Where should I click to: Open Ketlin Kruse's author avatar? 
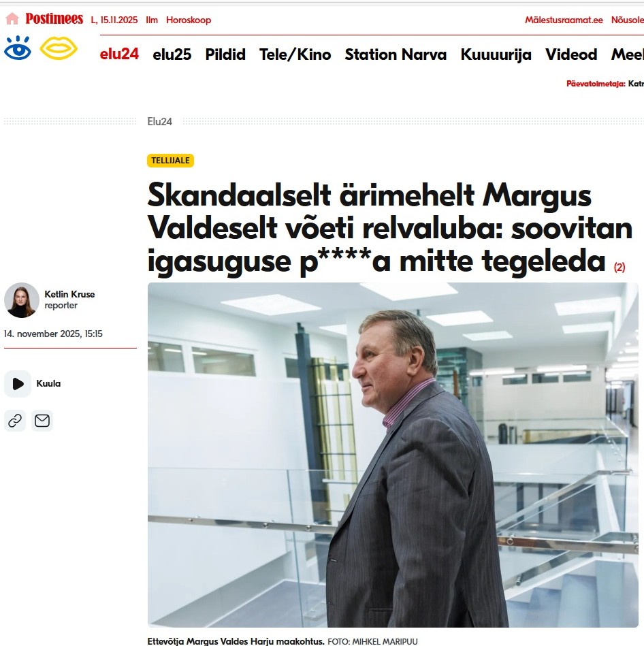point(21,300)
